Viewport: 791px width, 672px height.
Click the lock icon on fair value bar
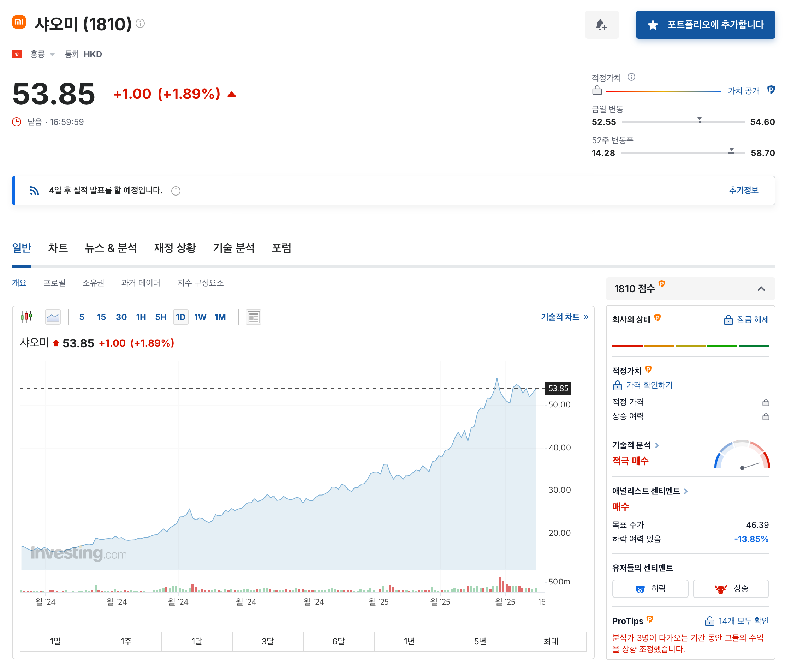pyautogui.click(x=597, y=91)
